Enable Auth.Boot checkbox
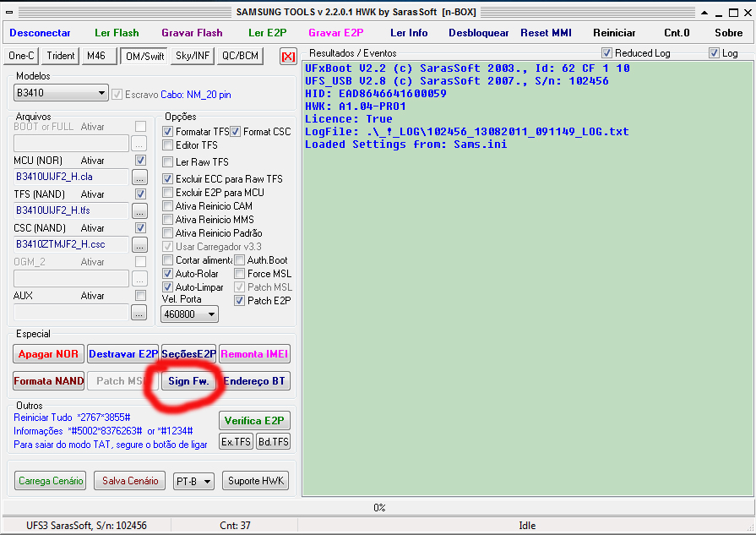Image resolution: width=756 pixels, height=535 pixels. [x=240, y=260]
